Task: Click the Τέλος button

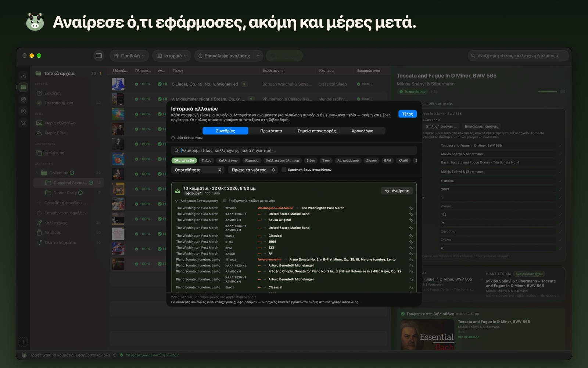Action: [408, 114]
